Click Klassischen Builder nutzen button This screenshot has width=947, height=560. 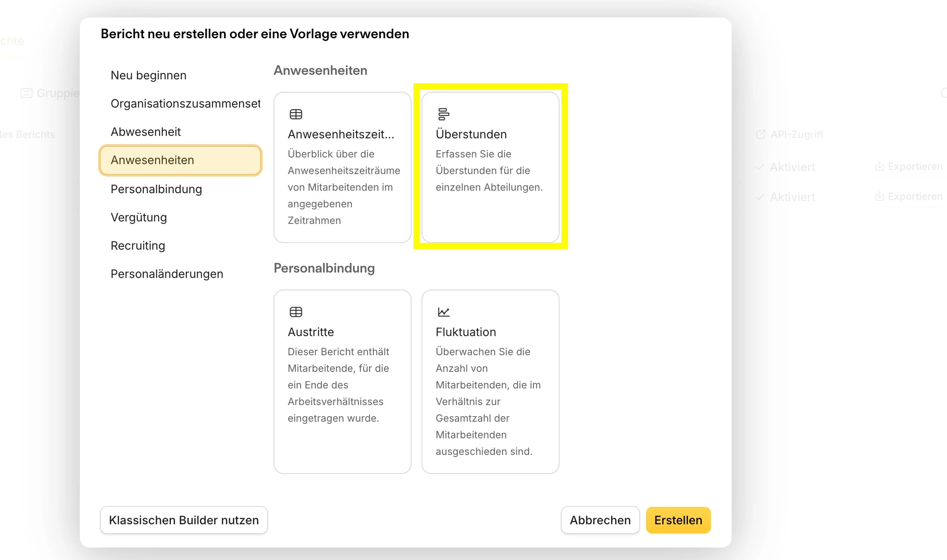[x=184, y=520]
